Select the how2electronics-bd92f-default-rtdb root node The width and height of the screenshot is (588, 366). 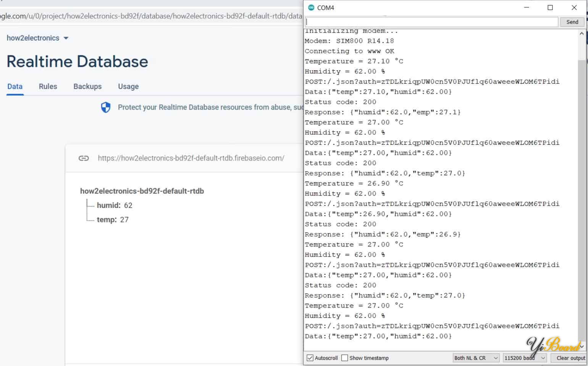click(142, 191)
